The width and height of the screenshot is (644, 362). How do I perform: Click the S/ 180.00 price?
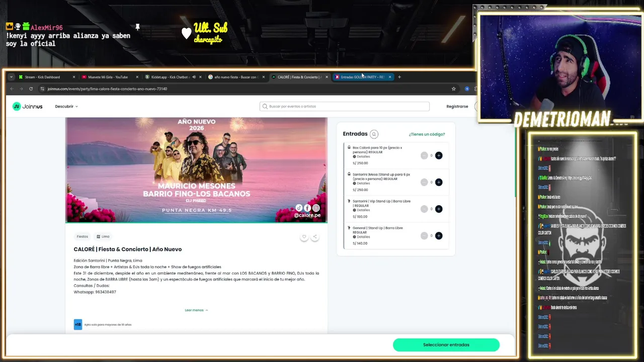[x=360, y=217]
